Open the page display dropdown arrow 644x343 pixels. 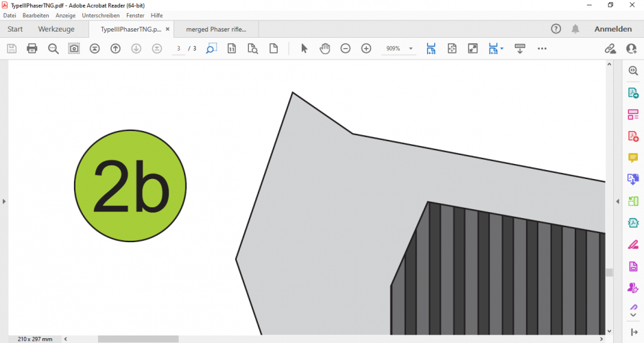coord(502,49)
